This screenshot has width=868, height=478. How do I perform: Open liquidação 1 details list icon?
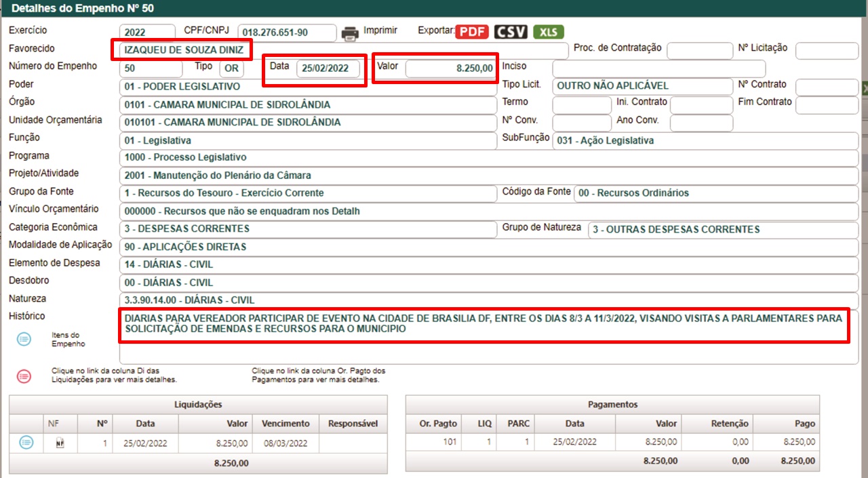click(x=26, y=442)
